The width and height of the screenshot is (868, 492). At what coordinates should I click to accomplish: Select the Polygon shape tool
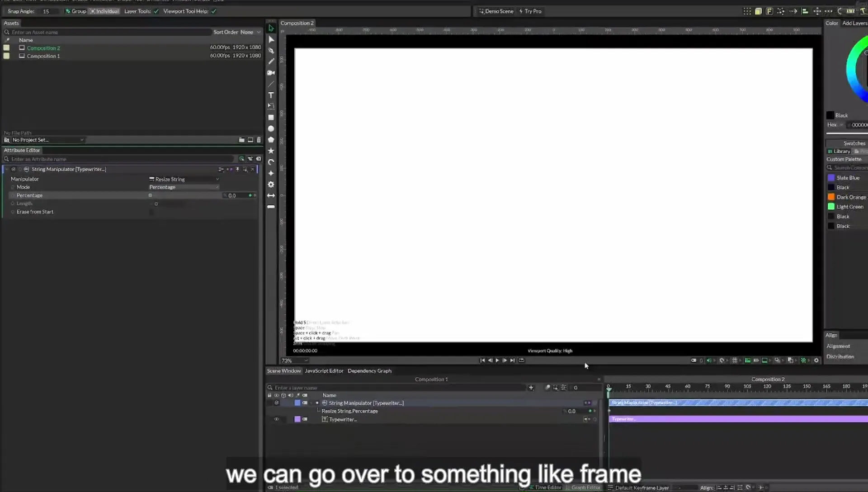click(x=271, y=140)
